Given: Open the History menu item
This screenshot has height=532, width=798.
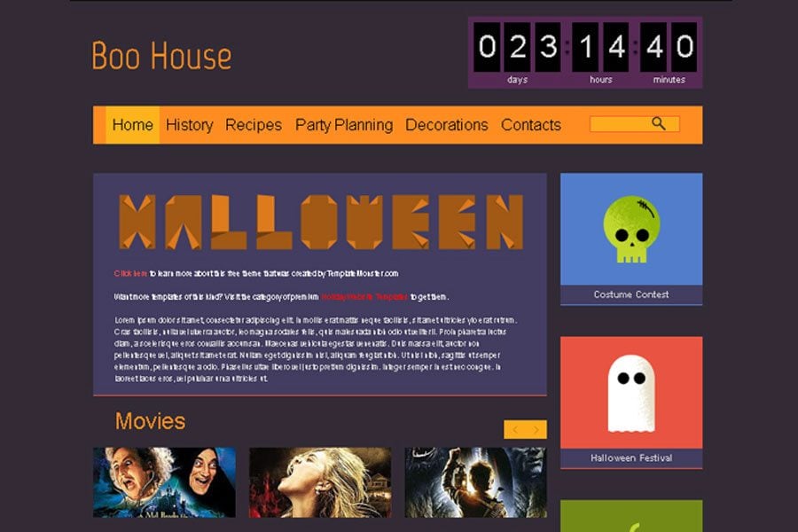Looking at the screenshot, I should (x=190, y=125).
